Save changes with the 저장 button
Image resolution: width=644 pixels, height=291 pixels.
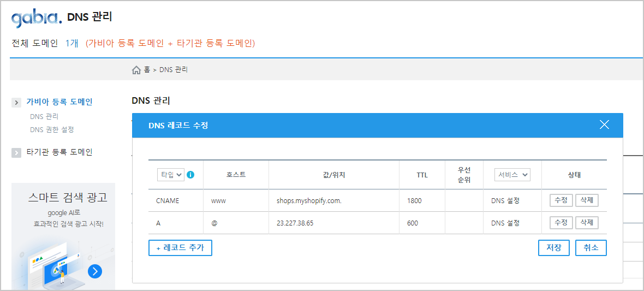coord(553,248)
